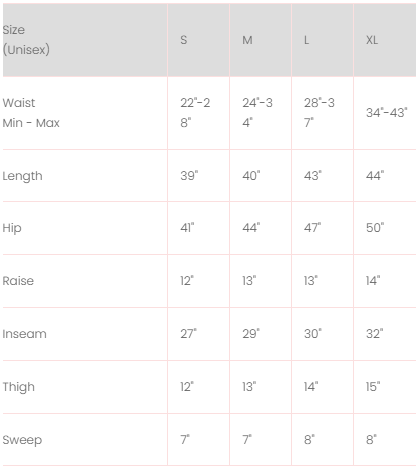This screenshot has height=471, width=420.
Task: Click the XL waist value 34"-43"
Action: tap(387, 113)
